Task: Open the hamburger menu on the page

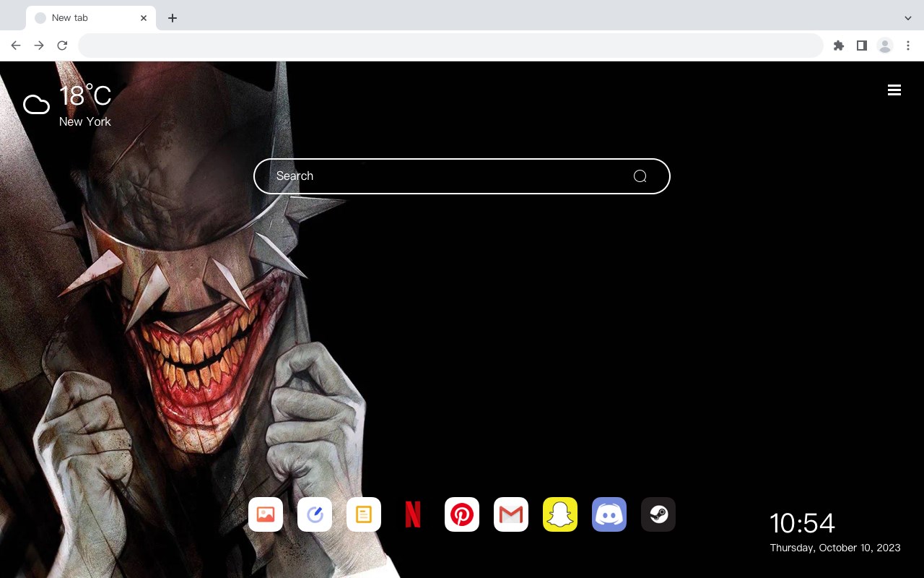Action: 894,90
